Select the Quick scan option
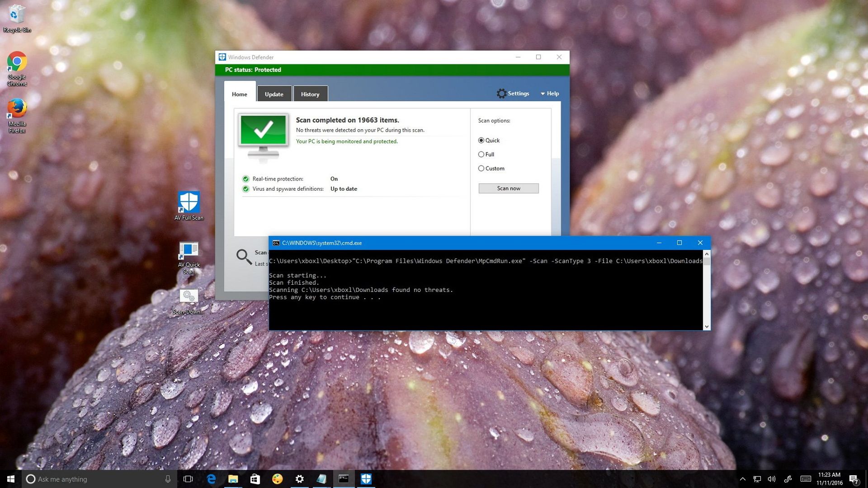The width and height of the screenshot is (868, 488). click(x=481, y=141)
